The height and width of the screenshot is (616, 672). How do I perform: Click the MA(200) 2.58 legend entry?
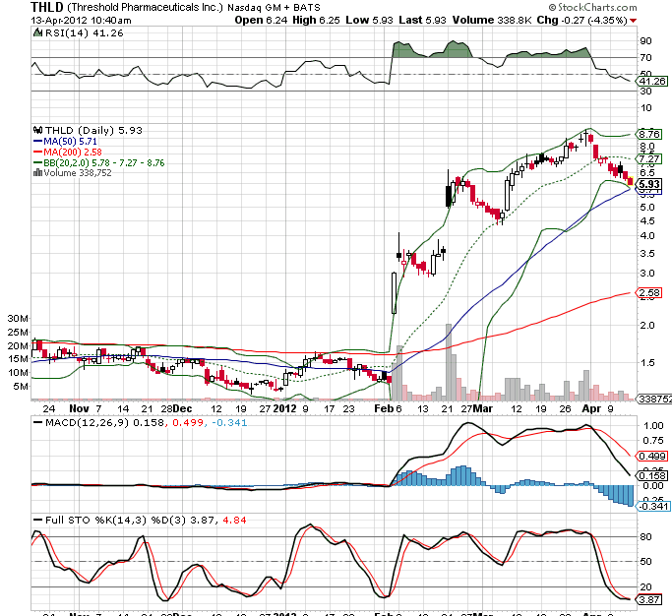(x=68, y=152)
